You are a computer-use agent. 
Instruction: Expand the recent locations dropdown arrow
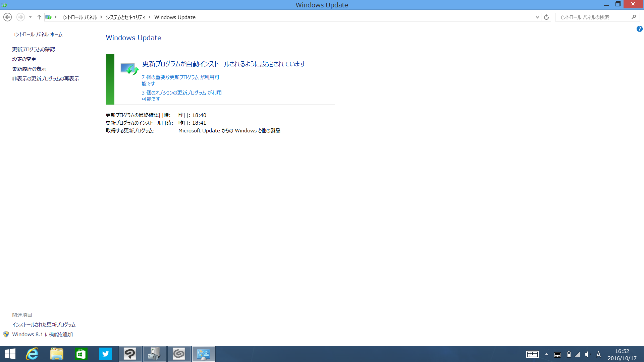30,17
